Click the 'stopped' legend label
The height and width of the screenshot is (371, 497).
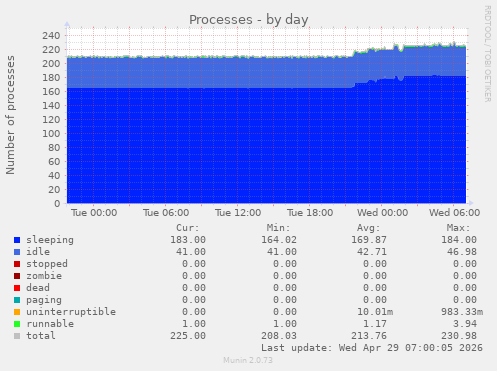pyautogui.click(x=47, y=264)
